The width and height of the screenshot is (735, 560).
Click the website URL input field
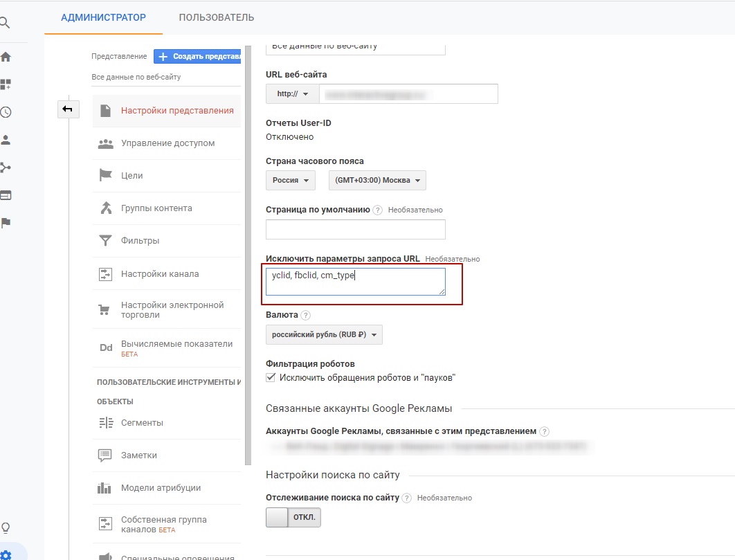click(x=408, y=94)
